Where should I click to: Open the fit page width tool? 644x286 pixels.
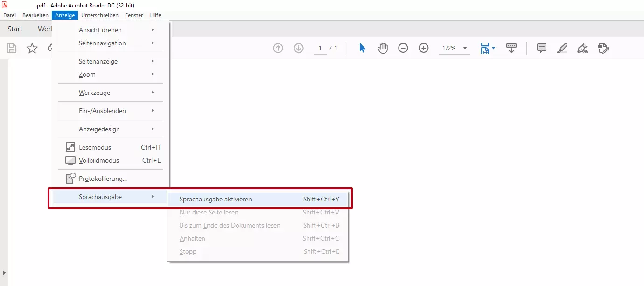point(485,48)
